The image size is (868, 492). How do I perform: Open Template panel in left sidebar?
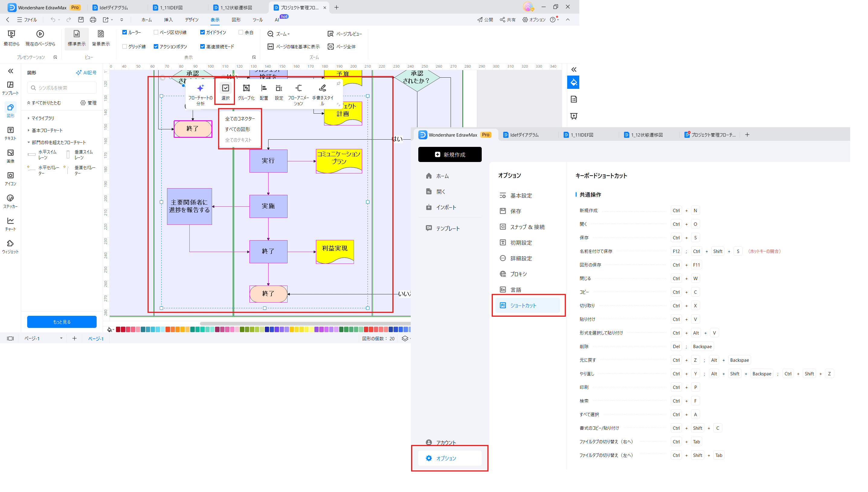tap(11, 88)
